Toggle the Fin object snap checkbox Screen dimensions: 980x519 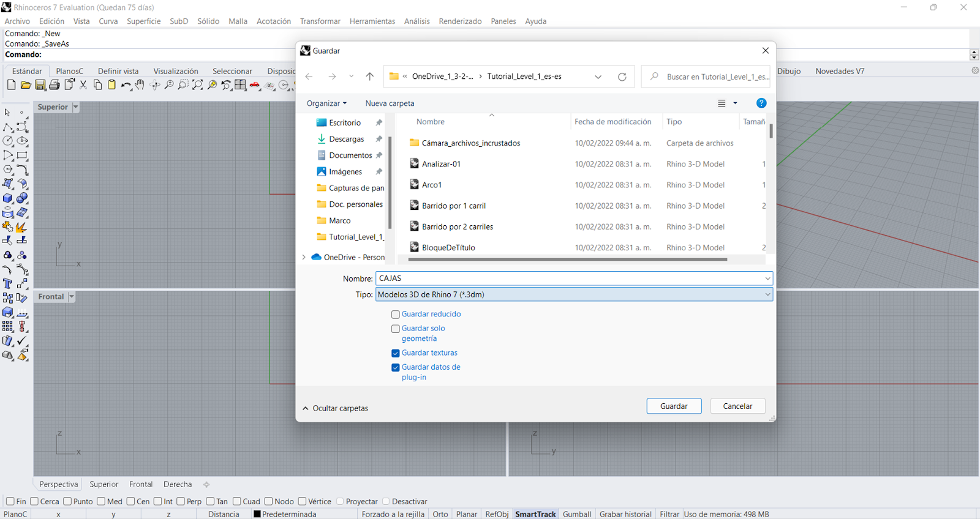[10, 501]
